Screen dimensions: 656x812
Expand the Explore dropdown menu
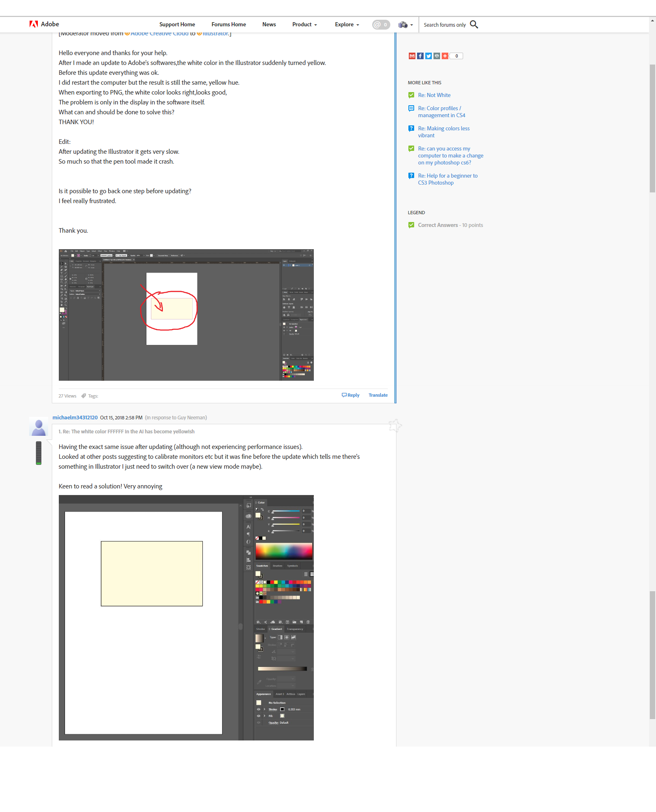(347, 25)
